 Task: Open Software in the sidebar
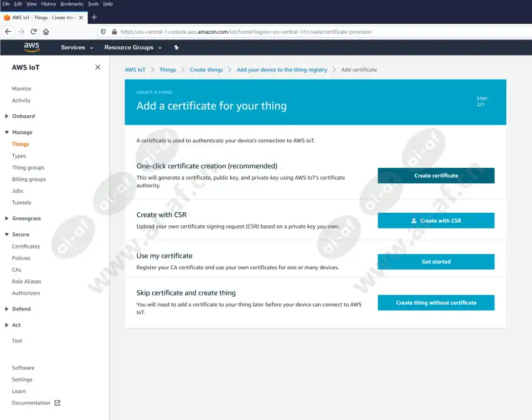[x=23, y=368]
